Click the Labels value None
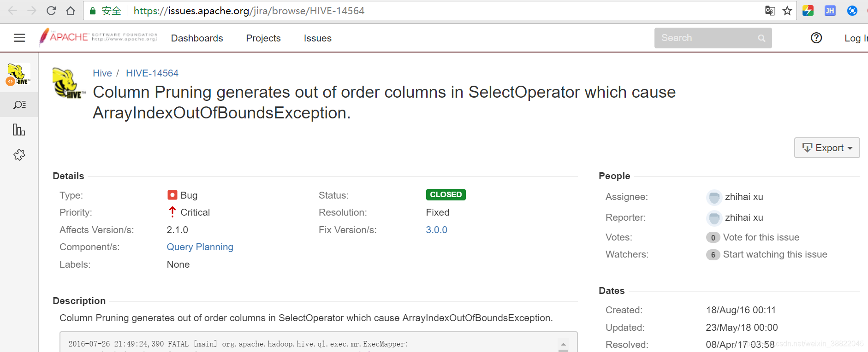 pyautogui.click(x=178, y=264)
